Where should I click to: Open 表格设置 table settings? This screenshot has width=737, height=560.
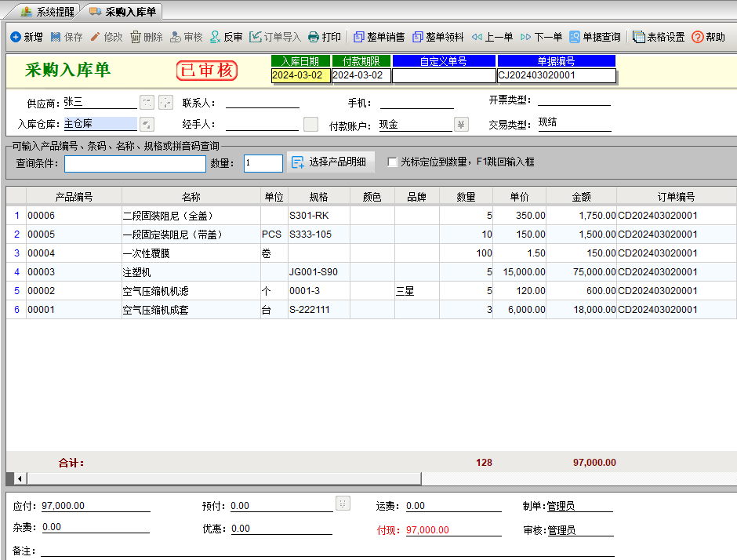(x=659, y=37)
